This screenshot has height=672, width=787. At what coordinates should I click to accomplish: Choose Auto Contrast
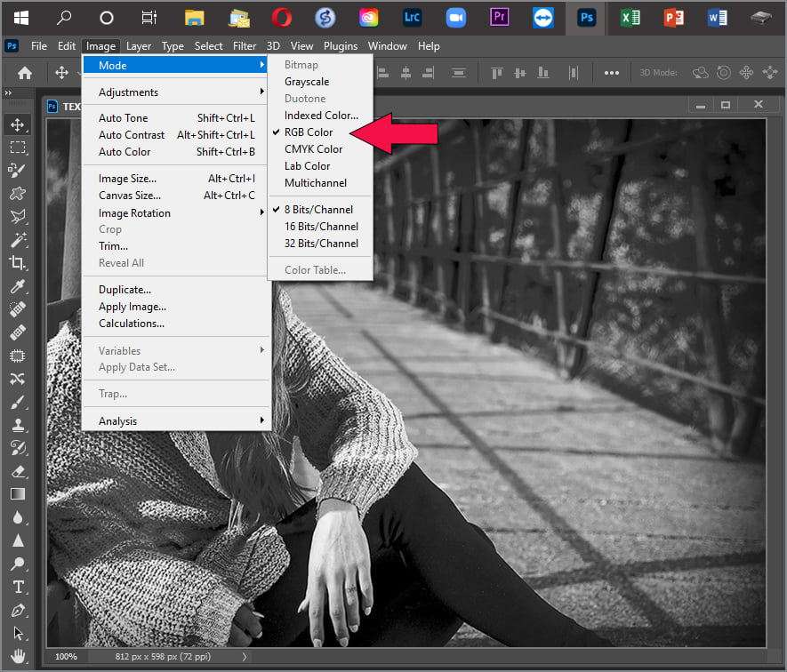[x=174, y=135]
